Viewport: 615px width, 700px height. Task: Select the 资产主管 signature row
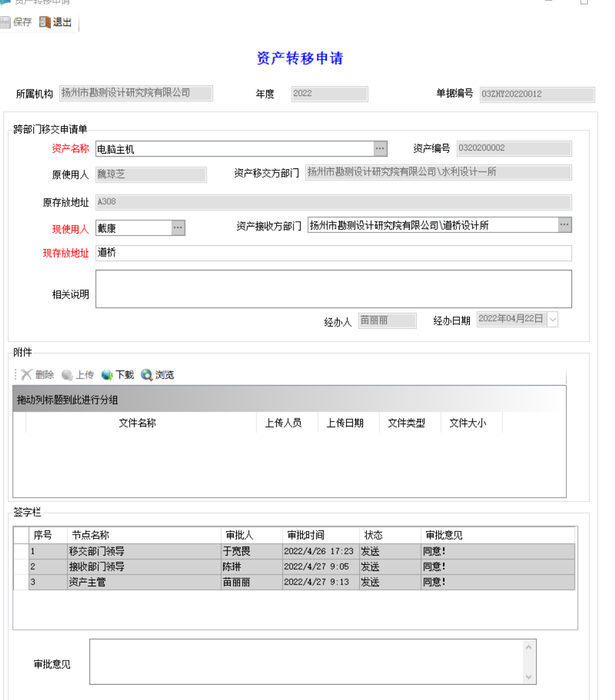pyautogui.click(x=295, y=582)
